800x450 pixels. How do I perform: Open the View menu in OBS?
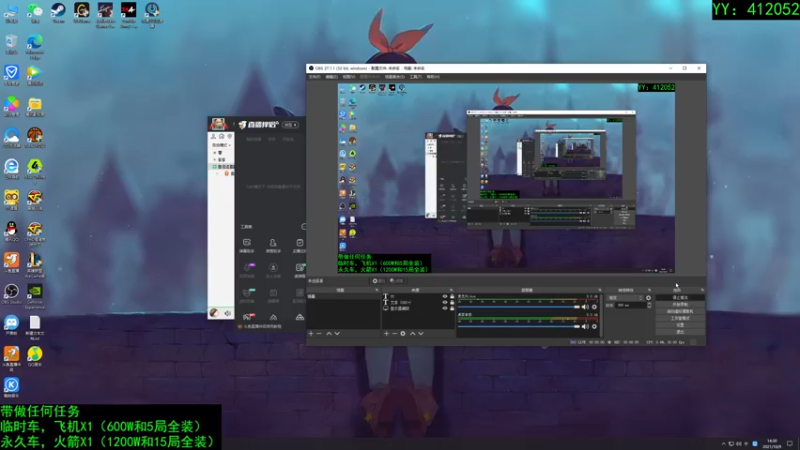pyautogui.click(x=349, y=77)
